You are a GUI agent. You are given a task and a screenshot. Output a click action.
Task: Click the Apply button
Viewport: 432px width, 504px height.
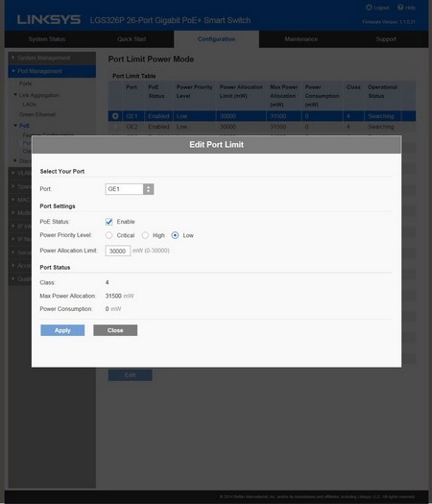[62, 330]
